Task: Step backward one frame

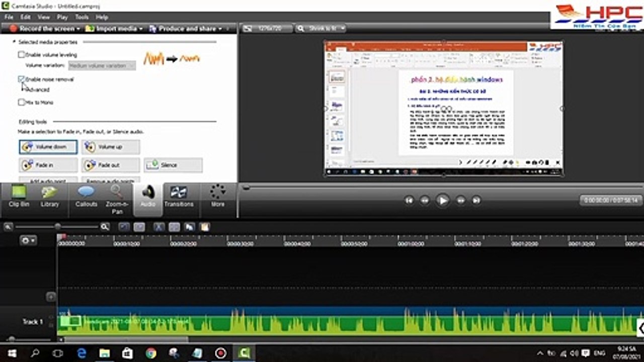Action: (x=425, y=200)
